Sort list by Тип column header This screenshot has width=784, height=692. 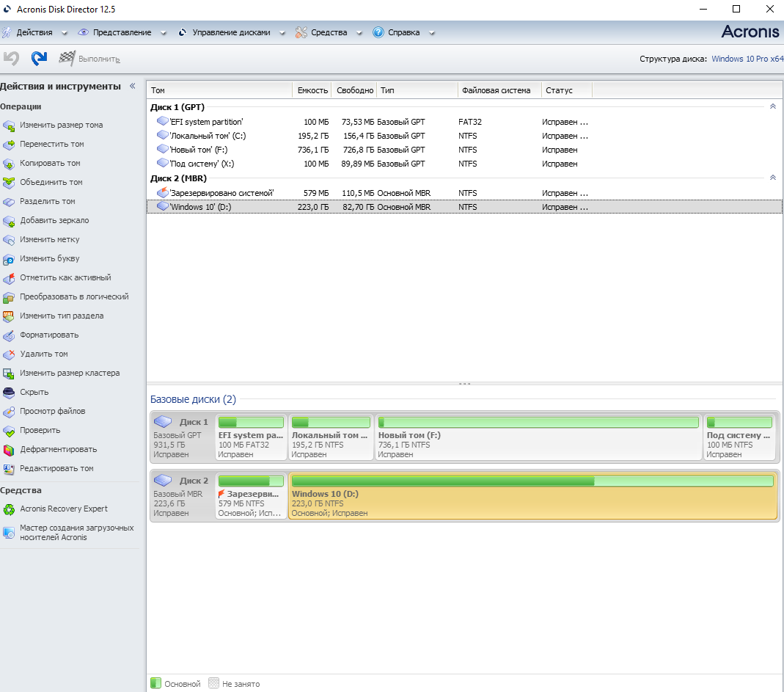417,90
